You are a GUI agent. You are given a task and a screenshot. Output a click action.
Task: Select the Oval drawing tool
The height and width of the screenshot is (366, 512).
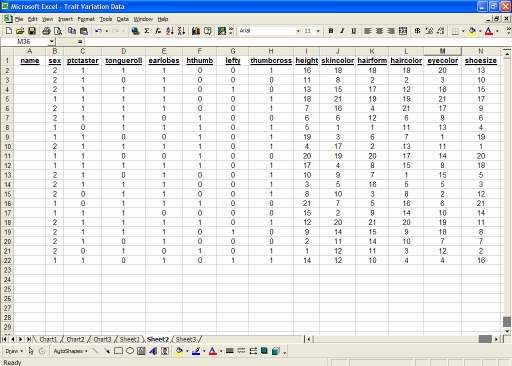(x=130, y=351)
